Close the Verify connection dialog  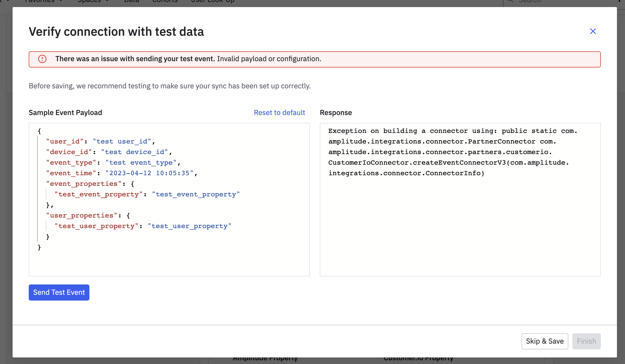coord(593,31)
